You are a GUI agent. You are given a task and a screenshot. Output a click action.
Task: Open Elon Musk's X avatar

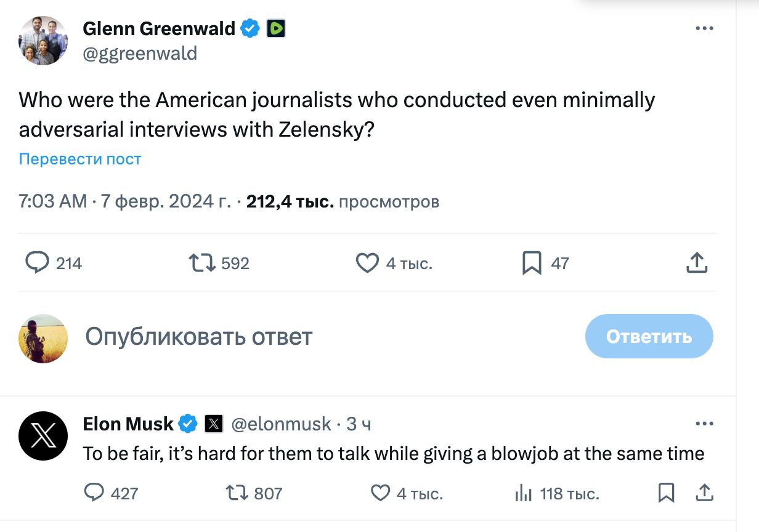(x=43, y=436)
